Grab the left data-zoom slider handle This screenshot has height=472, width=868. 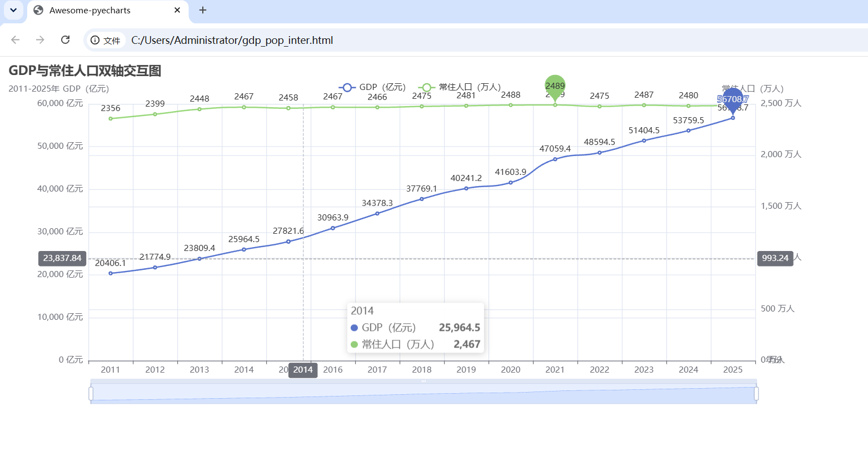[91, 394]
